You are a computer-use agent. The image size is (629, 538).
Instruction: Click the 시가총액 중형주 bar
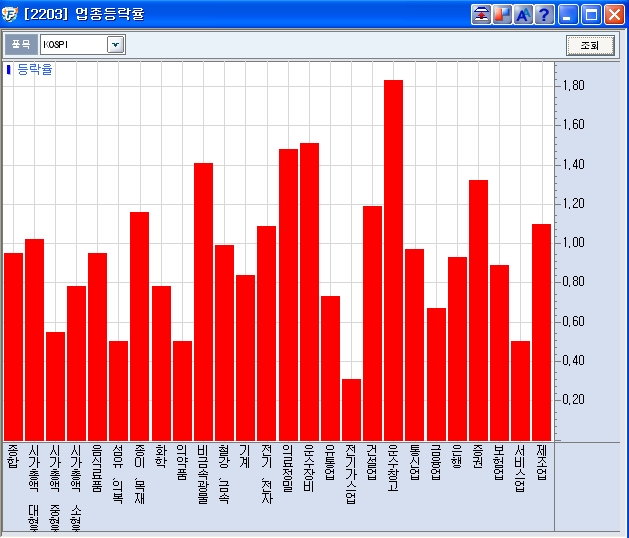point(55,386)
